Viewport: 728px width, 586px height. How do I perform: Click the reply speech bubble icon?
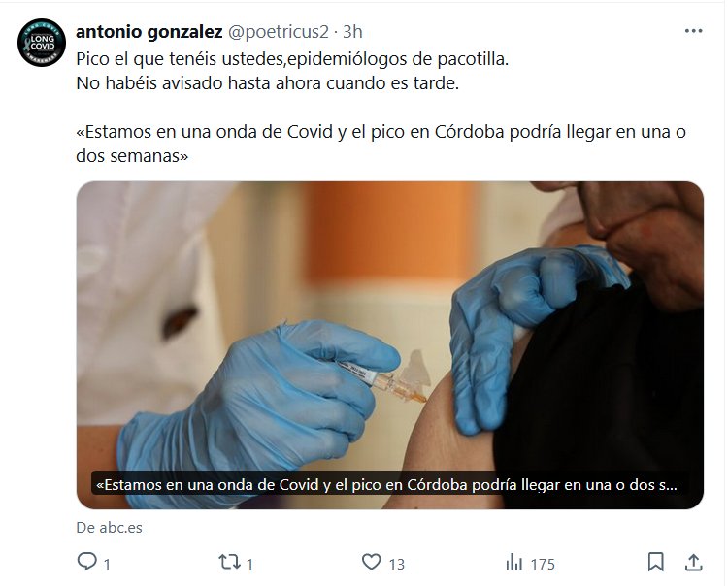86,562
